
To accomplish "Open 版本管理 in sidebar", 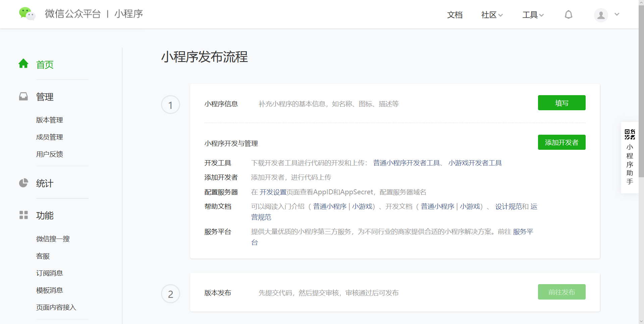I will pos(50,120).
